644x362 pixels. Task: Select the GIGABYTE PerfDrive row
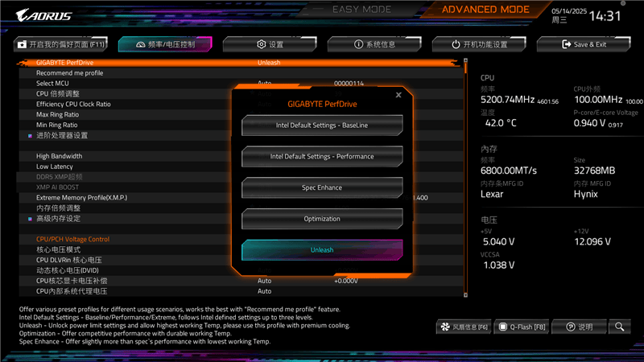tap(240, 63)
